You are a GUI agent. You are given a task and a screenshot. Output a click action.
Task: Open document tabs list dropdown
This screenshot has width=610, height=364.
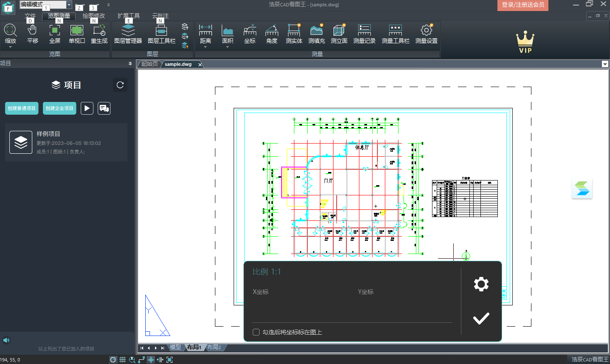click(x=605, y=64)
